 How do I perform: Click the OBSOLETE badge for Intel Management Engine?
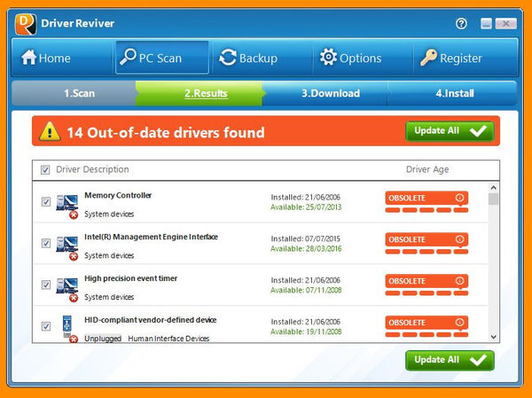tap(426, 239)
